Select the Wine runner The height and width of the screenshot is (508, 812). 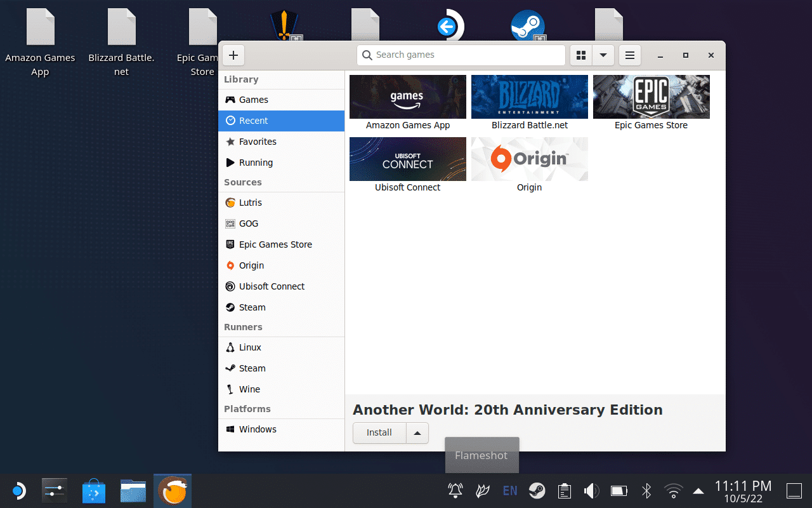point(281,389)
